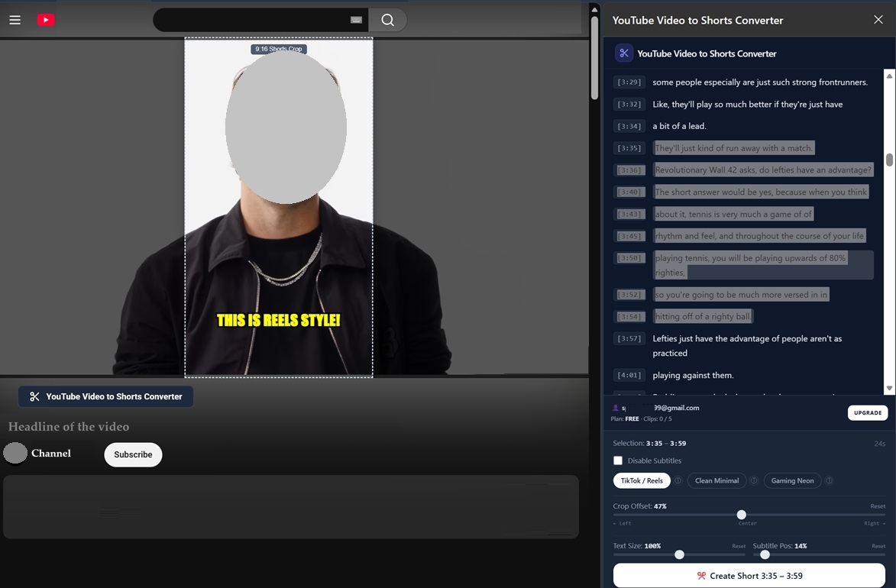Click the Channel name
Viewport: 896px width, 588px height.
point(51,453)
